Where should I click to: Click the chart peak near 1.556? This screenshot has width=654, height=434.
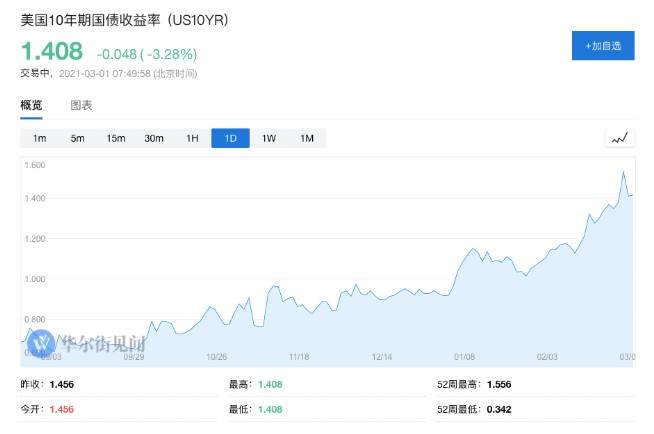pos(624,172)
